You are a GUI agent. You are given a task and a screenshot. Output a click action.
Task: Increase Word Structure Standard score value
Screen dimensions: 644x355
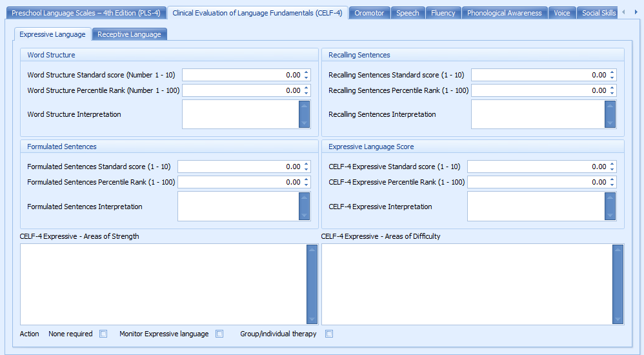(306, 73)
